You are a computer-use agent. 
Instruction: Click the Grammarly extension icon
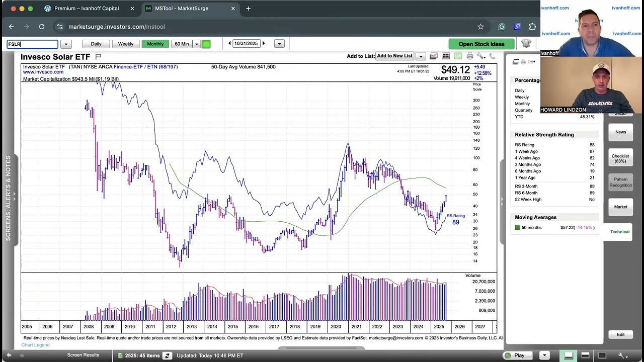pos(502,27)
